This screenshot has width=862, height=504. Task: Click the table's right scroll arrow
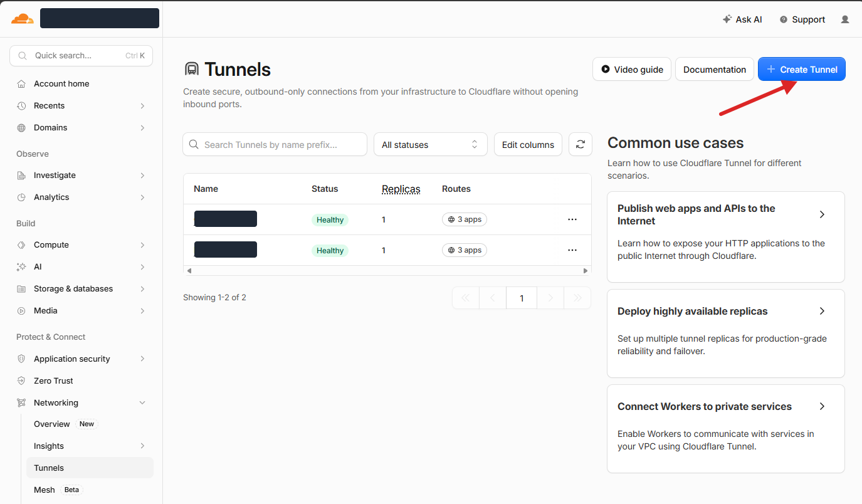point(586,271)
